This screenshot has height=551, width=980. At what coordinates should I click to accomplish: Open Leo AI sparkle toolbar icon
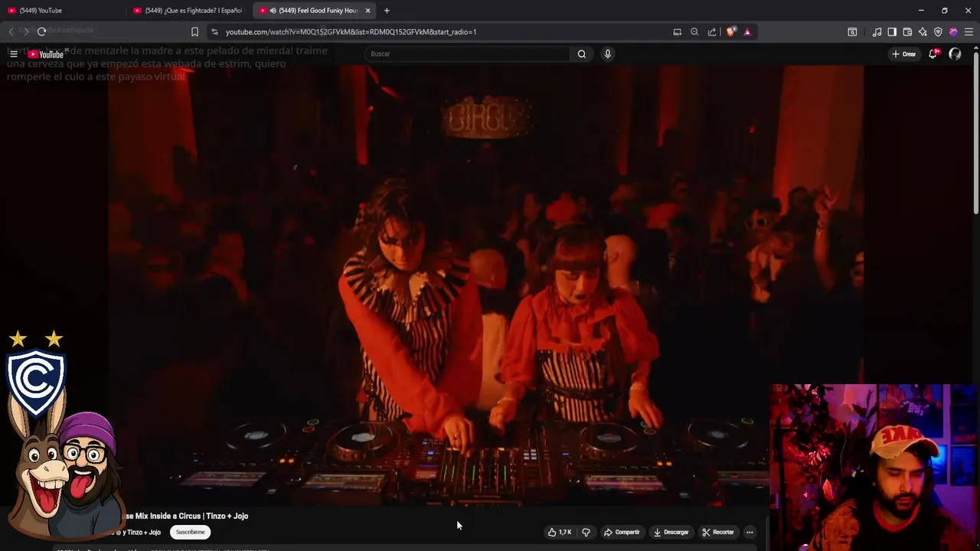click(923, 31)
